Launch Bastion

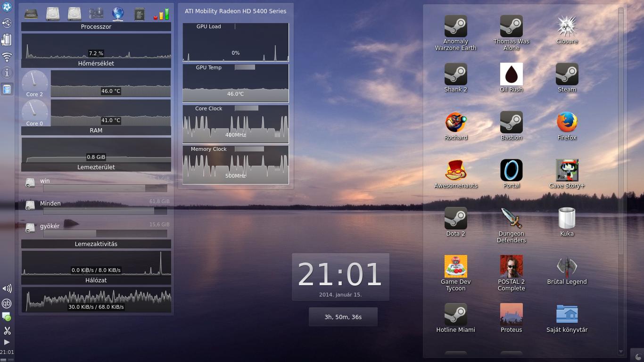pos(511,126)
